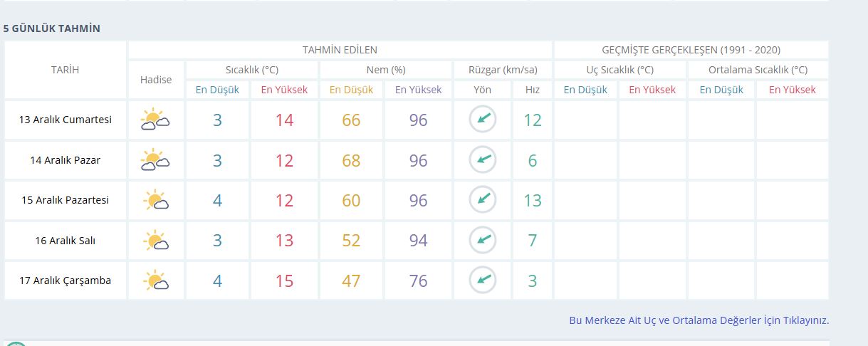Click the weather icon for 15 Aralık Pazartesi

[x=155, y=200]
